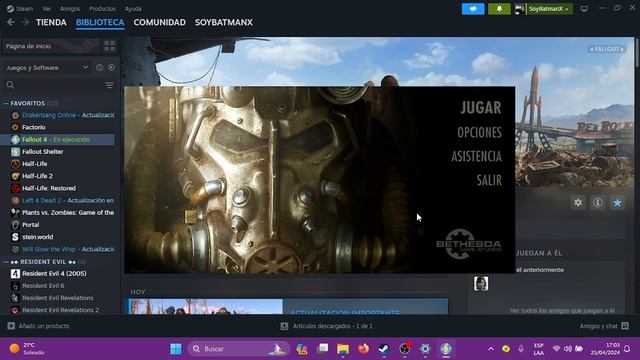Click ASISTENCIA in Fallout 4 launcher
The height and width of the screenshot is (360, 640).
click(476, 156)
